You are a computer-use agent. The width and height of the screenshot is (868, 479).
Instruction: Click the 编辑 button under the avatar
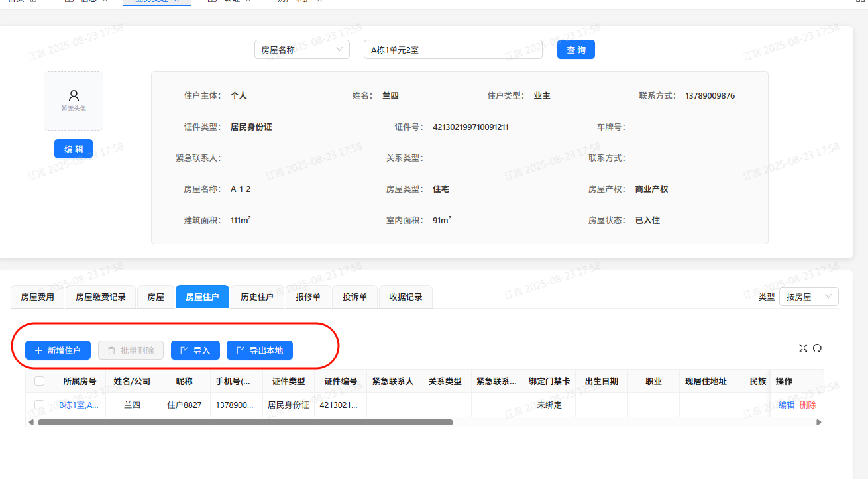(74, 149)
